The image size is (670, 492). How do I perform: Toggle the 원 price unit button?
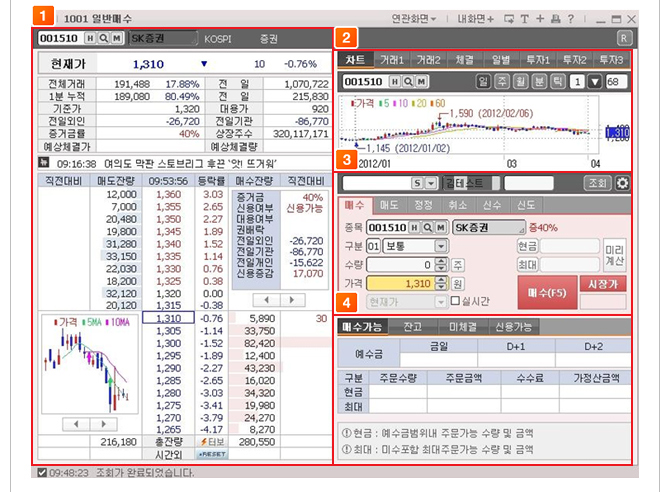pos(458,284)
